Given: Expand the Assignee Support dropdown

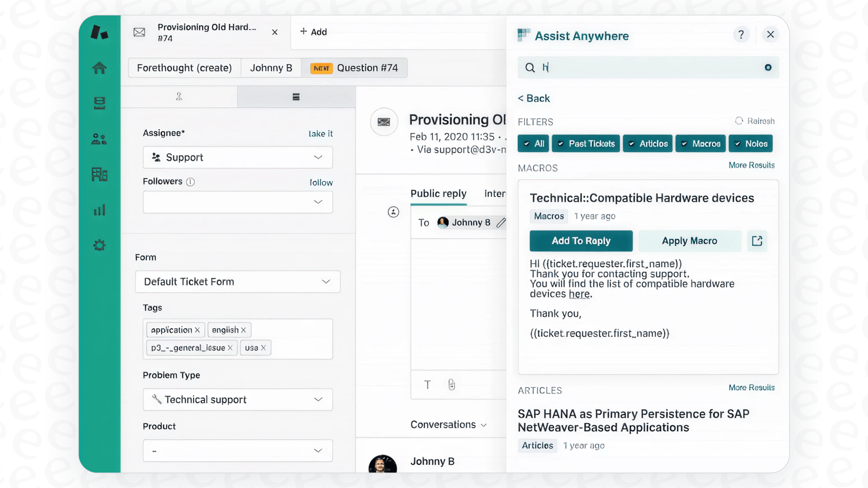Looking at the screenshot, I should click(x=238, y=158).
